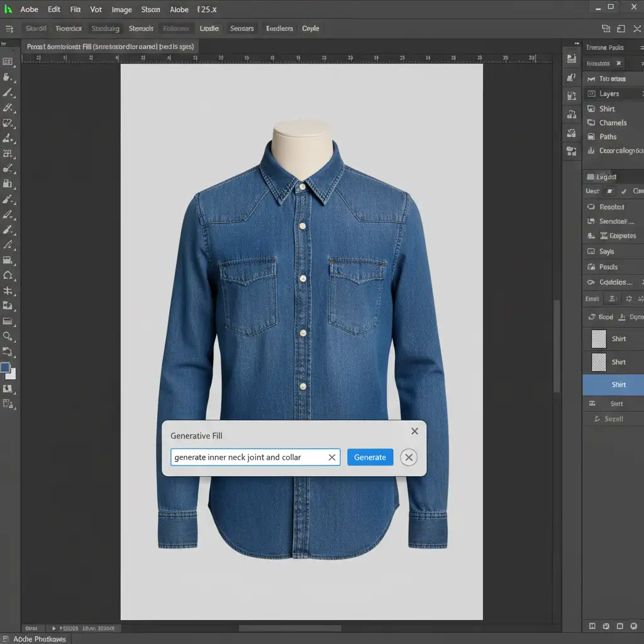
Task: Close the Ritestsns panel tab
Action: click(x=619, y=64)
